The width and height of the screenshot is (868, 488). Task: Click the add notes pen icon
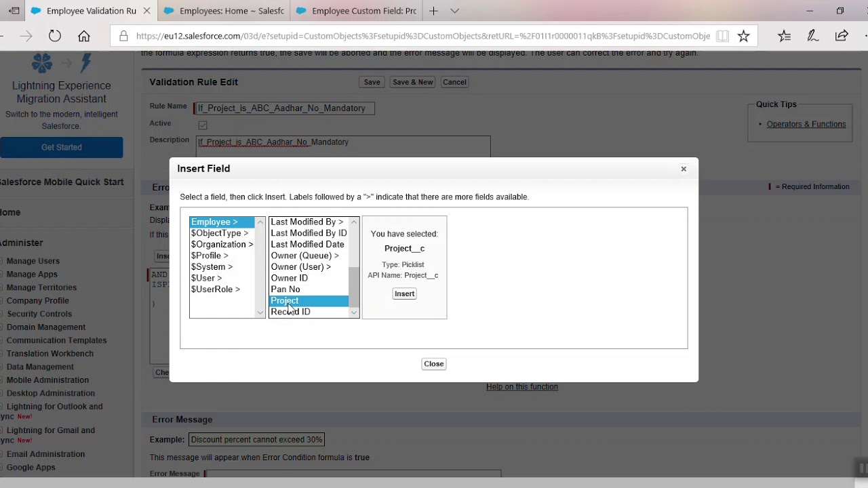[x=813, y=37]
